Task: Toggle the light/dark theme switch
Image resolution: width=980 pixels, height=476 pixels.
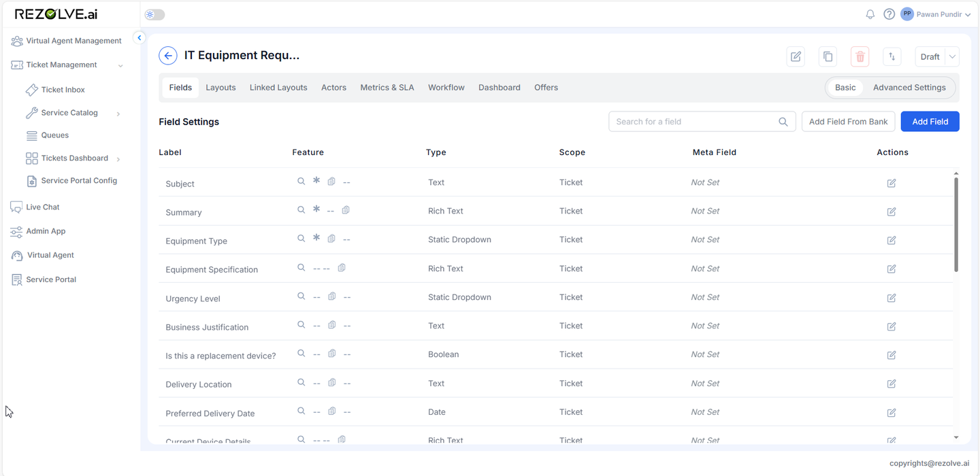Action: [x=154, y=14]
